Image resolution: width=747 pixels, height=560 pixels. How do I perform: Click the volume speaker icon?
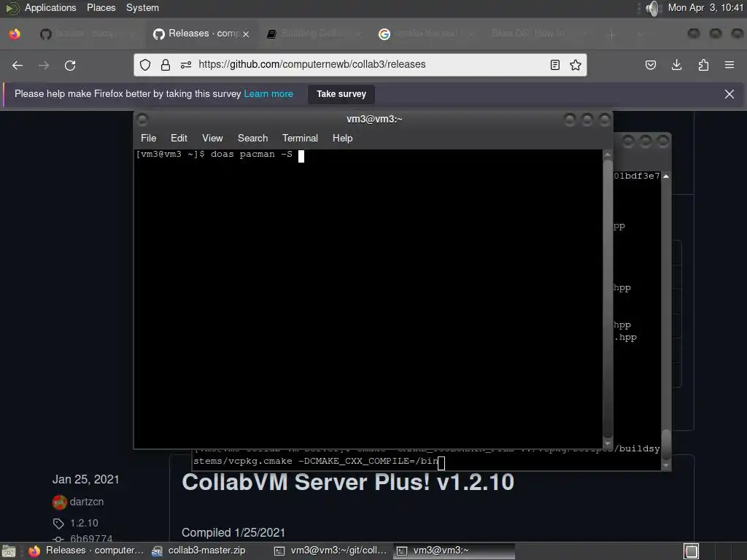click(653, 8)
